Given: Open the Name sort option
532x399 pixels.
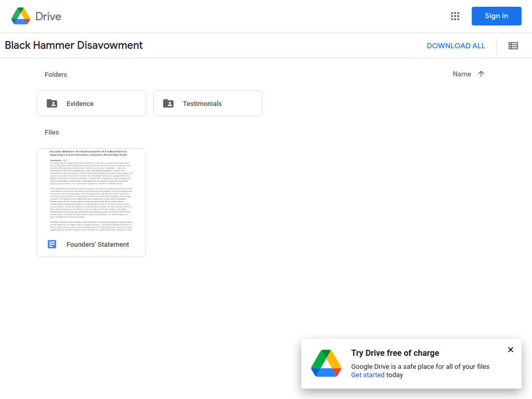Looking at the screenshot, I should tap(462, 74).
